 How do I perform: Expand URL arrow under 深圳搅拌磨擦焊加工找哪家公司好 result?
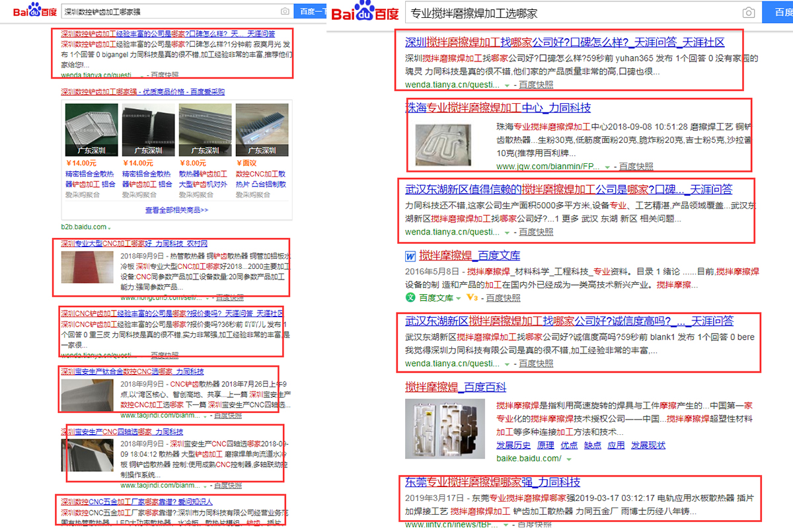click(508, 85)
